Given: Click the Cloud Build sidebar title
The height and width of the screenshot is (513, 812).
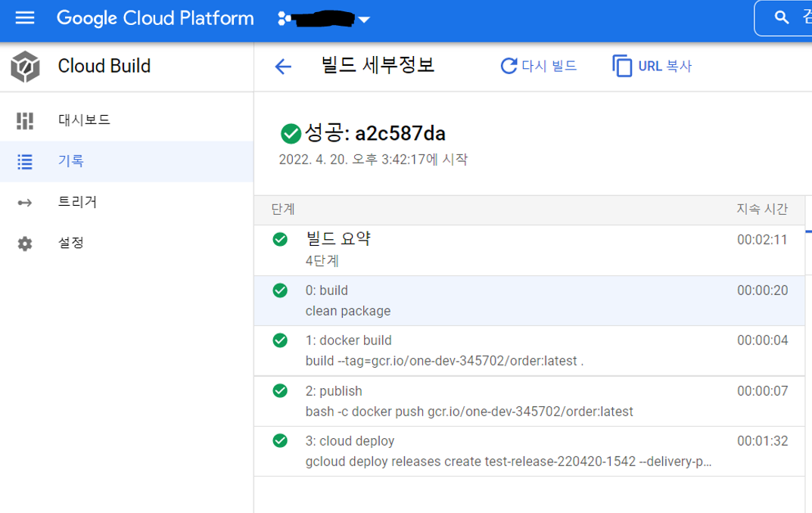Looking at the screenshot, I should click(x=104, y=67).
